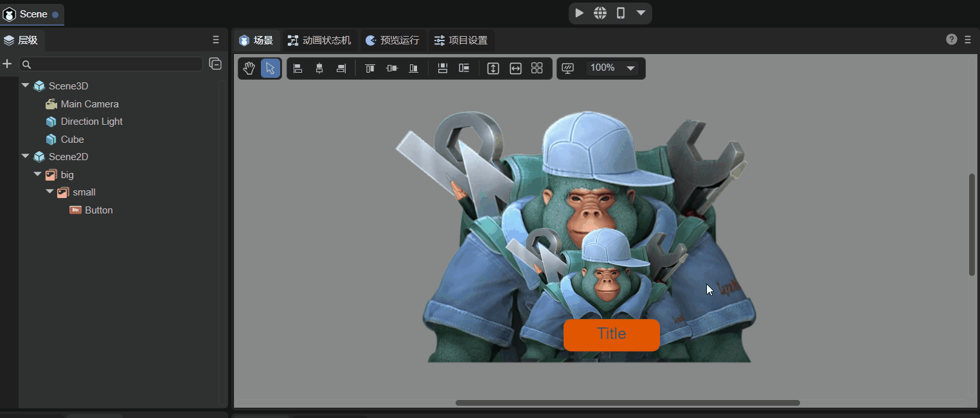This screenshot has height=418, width=980.
Task: Click the match height icon
Action: coord(493,68)
